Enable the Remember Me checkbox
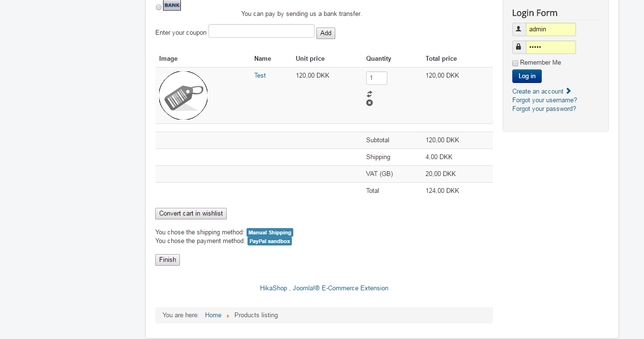This screenshot has width=644, height=339. [x=515, y=63]
